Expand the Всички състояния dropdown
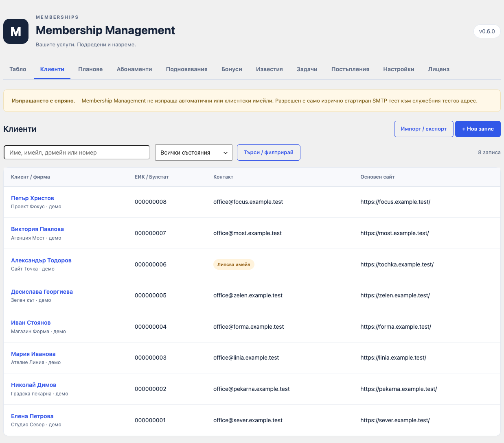Viewport: 504px width, 443px height. tap(194, 153)
